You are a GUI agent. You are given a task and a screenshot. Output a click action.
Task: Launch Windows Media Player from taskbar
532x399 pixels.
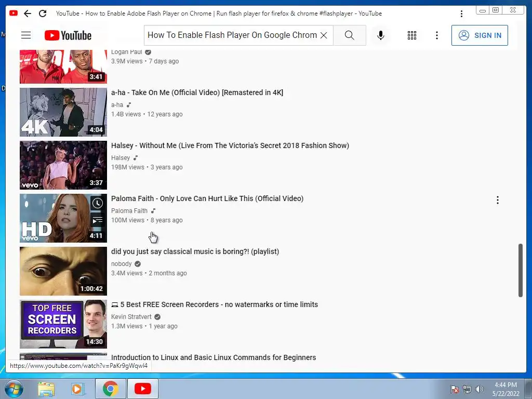[x=77, y=389]
